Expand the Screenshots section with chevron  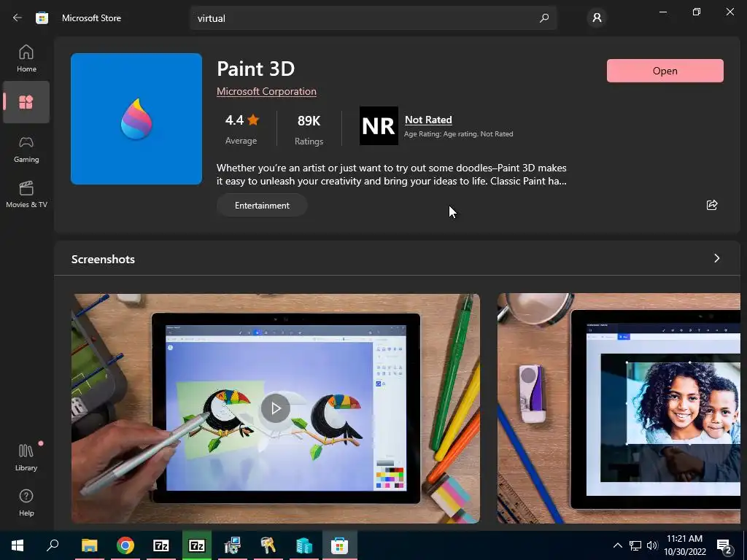click(x=716, y=258)
